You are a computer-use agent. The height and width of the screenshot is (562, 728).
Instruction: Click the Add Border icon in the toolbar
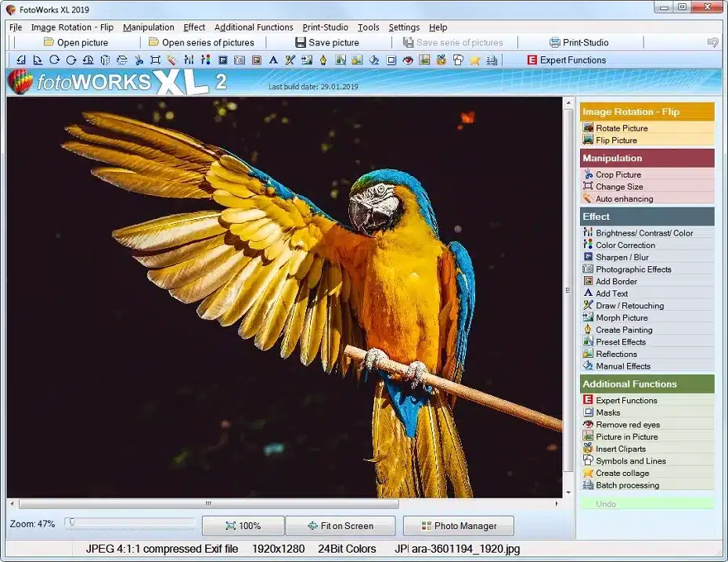tap(256, 59)
